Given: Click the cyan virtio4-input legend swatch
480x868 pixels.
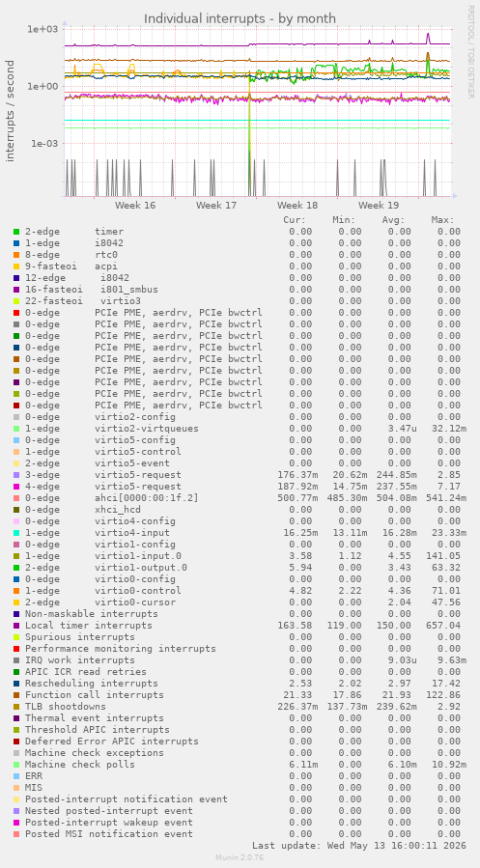Looking at the screenshot, I should point(16,533).
